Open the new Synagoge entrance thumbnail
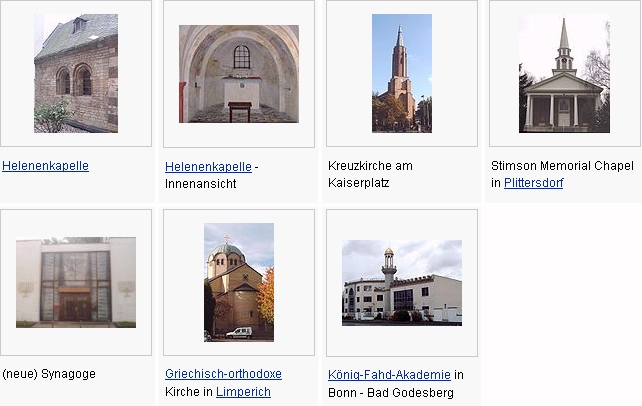Viewport: 642px width, 406px height. [x=76, y=282]
